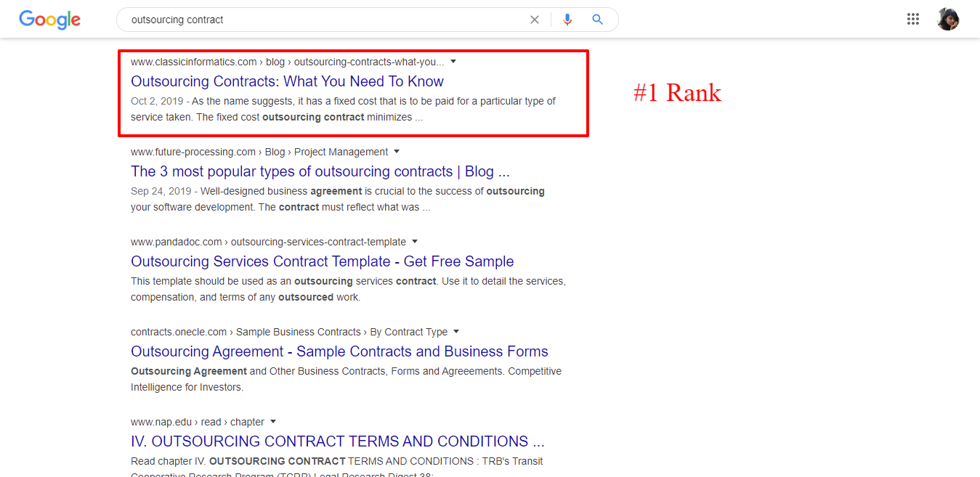Click snippet 'Competitive Intelligence for Investors.'

tap(346, 379)
